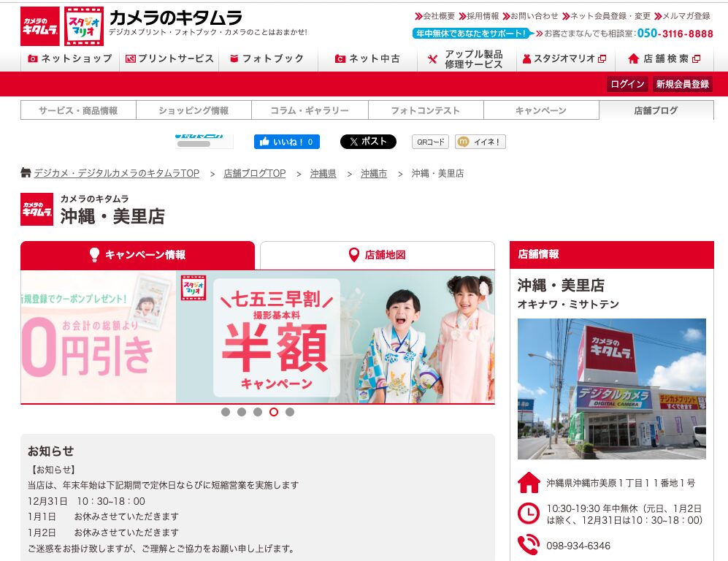The width and height of the screenshot is (728, 561).
Task: Go to second carousel slide dot
Action: click(x=242, y=412)
